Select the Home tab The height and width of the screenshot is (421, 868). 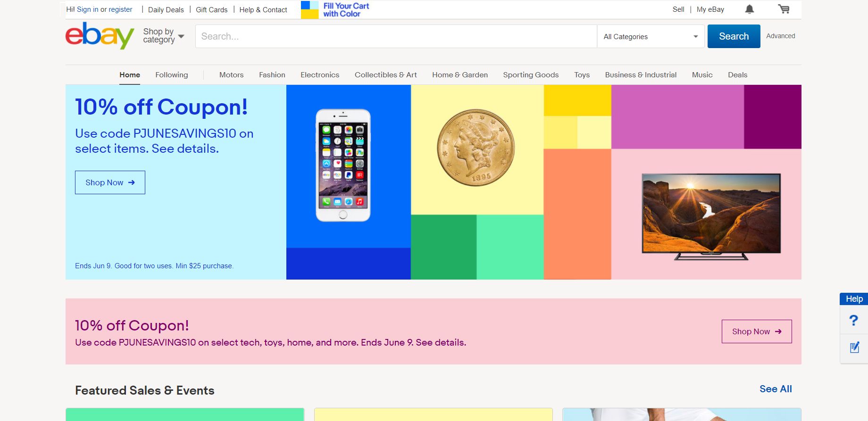tap(130, 75)
